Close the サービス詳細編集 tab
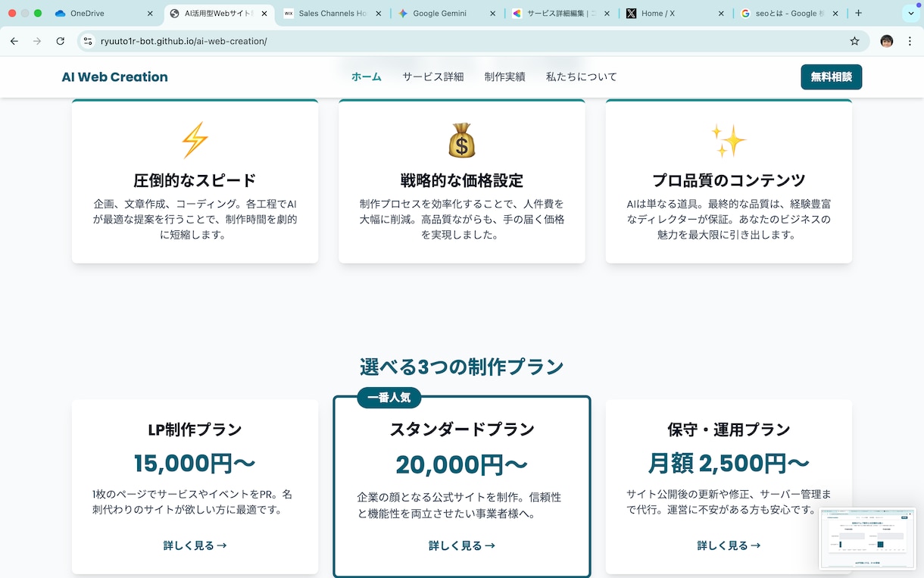Screen dimensions: 924x578 pyautogui.click(x=607, y=14)
